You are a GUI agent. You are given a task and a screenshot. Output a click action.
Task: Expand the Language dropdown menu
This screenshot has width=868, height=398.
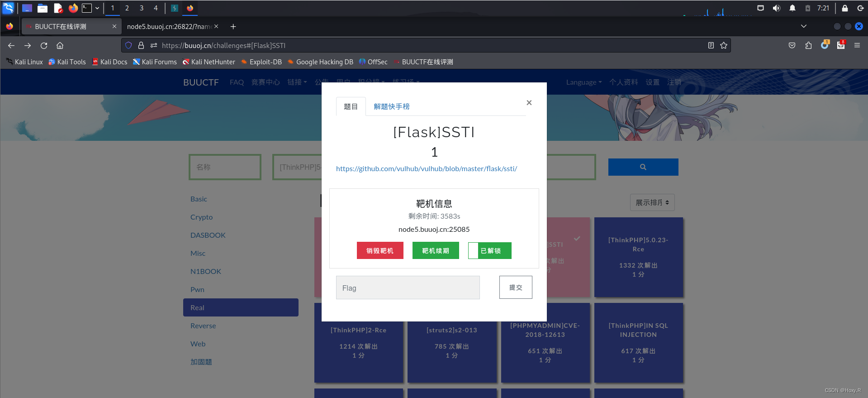(584, 82)
